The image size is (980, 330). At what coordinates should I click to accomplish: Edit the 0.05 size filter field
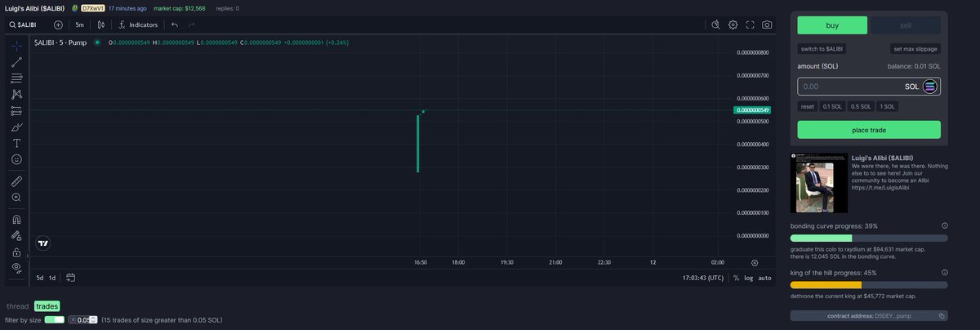tap(82, 319)
